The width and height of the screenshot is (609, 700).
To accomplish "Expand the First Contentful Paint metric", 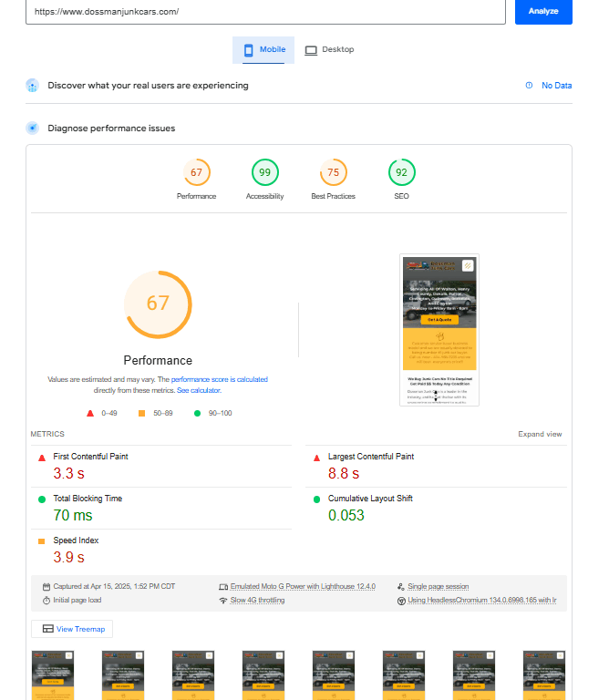I will coord(91,457).
